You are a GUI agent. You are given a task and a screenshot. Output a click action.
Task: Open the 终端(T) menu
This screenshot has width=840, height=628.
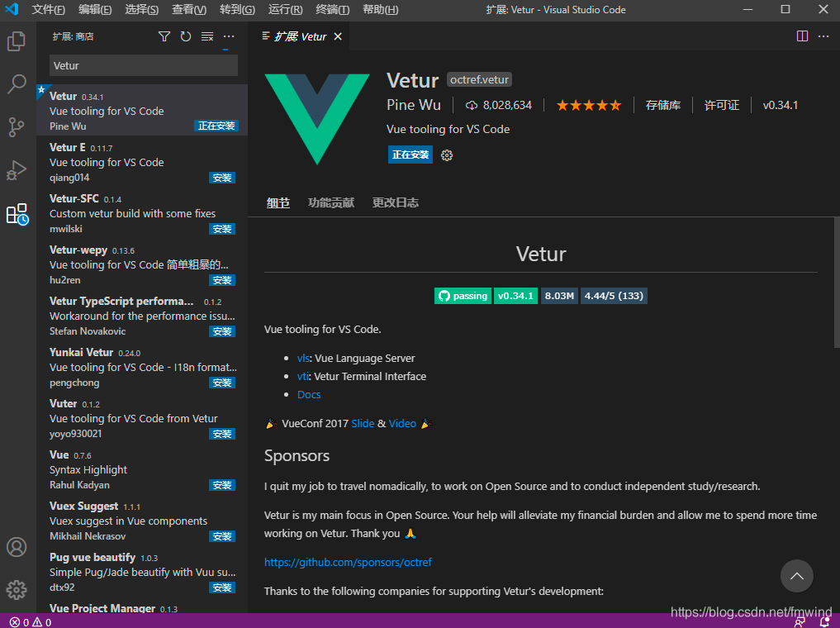pyautogui.click(x=332, y=10)
